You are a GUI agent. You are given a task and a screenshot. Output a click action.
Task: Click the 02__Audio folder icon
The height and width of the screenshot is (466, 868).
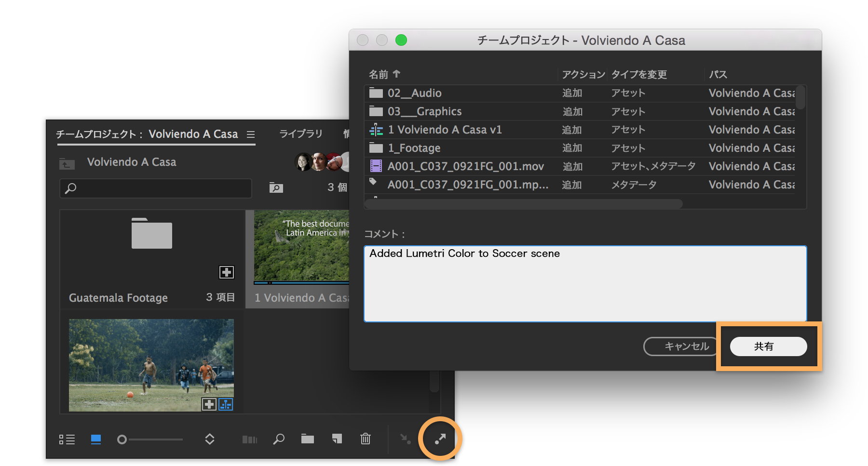(x=376, y=93)
